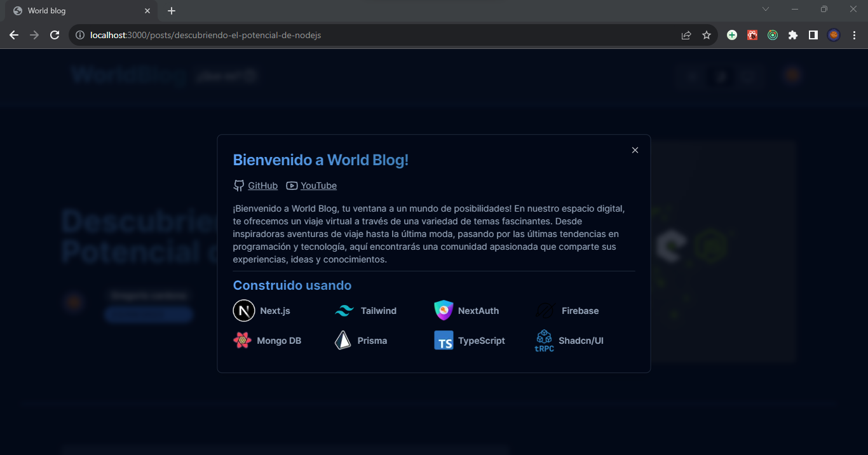
Task: Open the Chrome three-dot menu
Action: tap(854, 35)
